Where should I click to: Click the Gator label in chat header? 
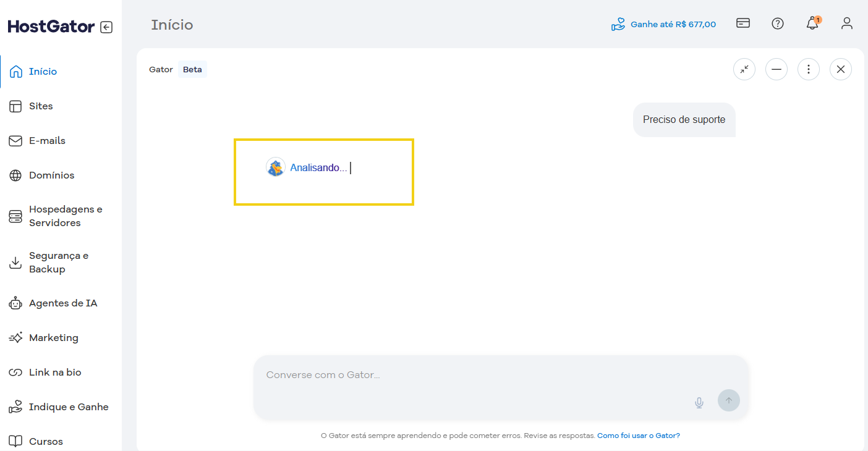click(x=161, y=70)
